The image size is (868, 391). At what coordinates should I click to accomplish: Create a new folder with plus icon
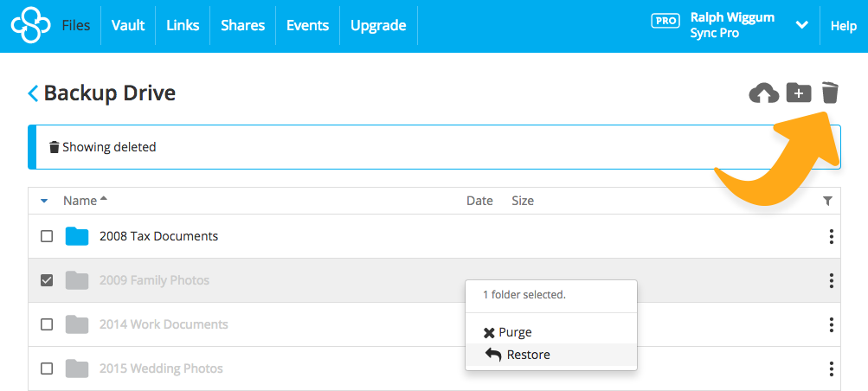coord(798,93)
